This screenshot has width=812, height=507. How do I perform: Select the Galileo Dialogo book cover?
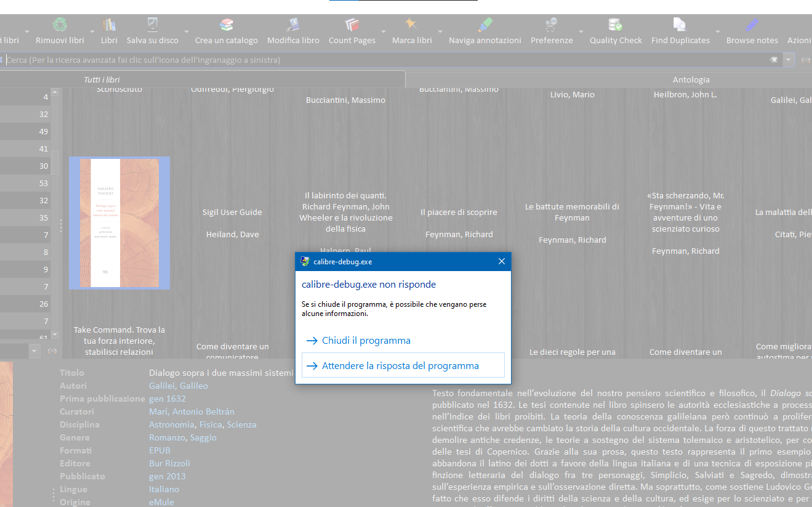[119, 222]
